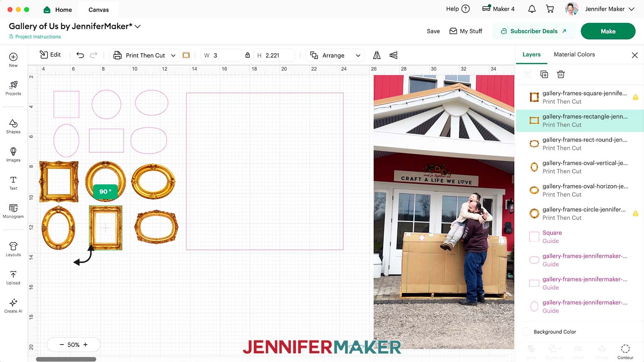Select the selected gold rectangle frame

point(106,227)
